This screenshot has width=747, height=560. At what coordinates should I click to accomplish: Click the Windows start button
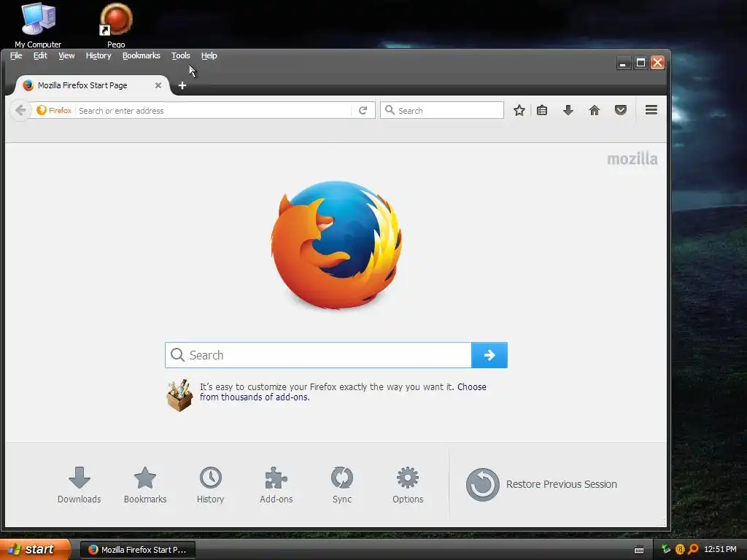35,550
